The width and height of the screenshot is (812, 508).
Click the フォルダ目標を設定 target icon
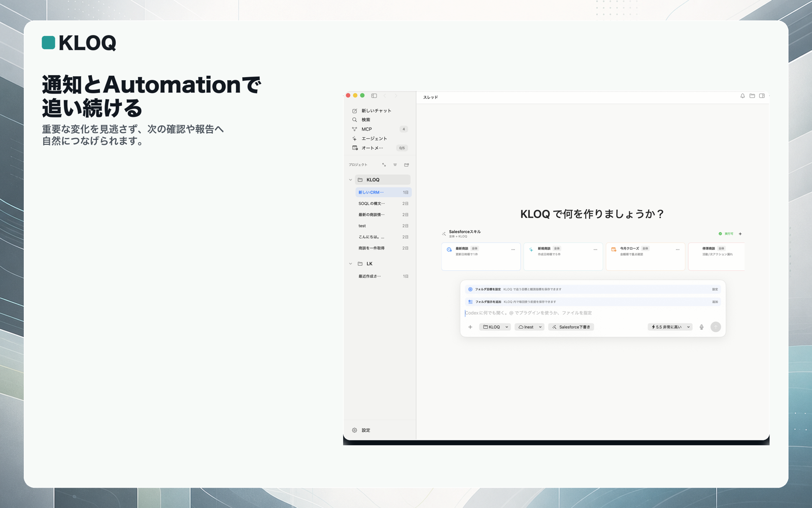point(470,289)
